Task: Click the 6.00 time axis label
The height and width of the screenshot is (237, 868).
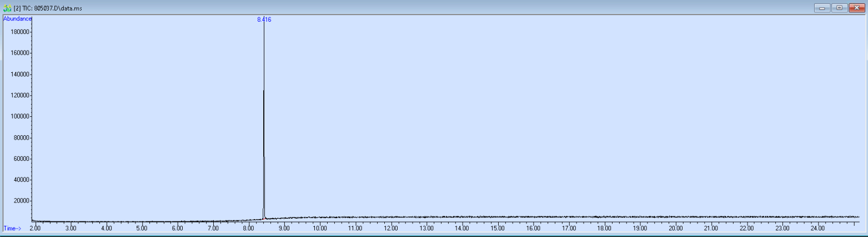Action: click(x=177, y=228)
